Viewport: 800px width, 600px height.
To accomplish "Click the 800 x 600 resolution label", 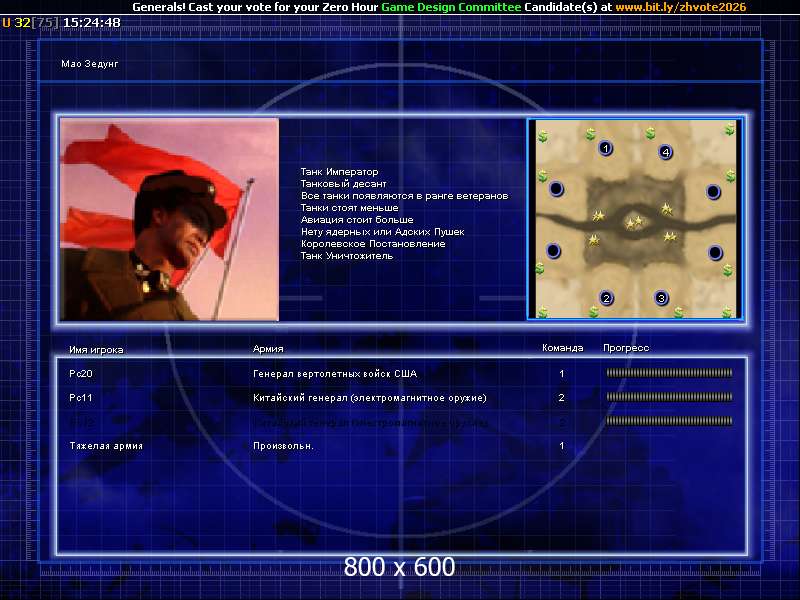I will pyautogui.click(x=399, y=567).
